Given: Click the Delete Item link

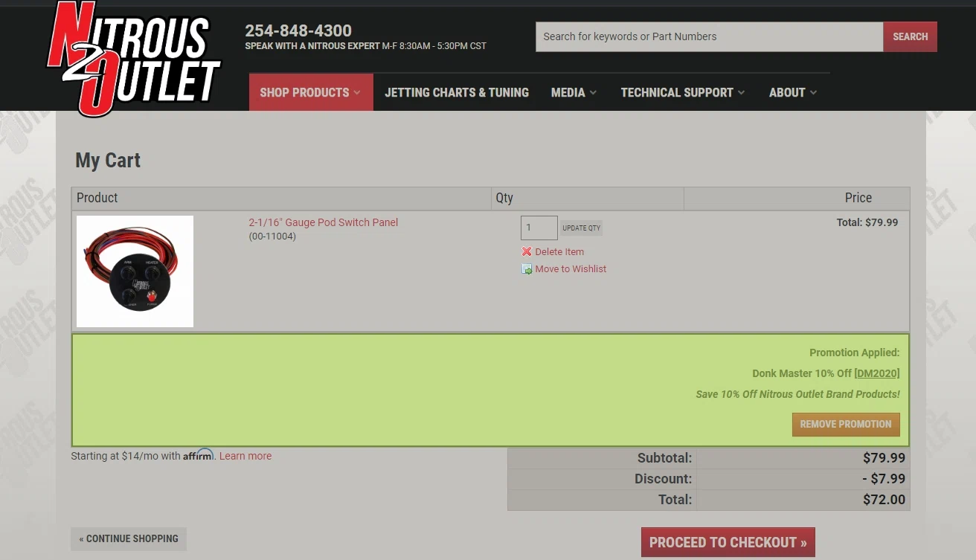Looking at the screenshot, I should point(559,252).
